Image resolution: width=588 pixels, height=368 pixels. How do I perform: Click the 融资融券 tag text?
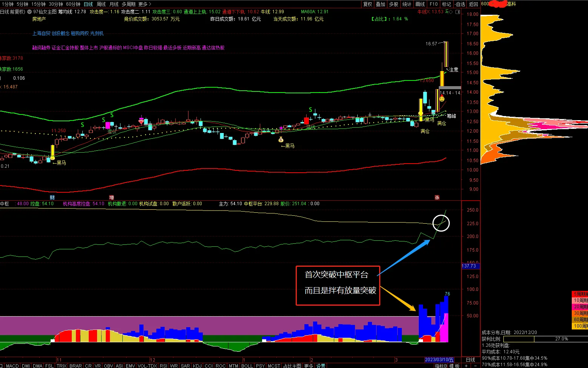(x=41, y=48)
